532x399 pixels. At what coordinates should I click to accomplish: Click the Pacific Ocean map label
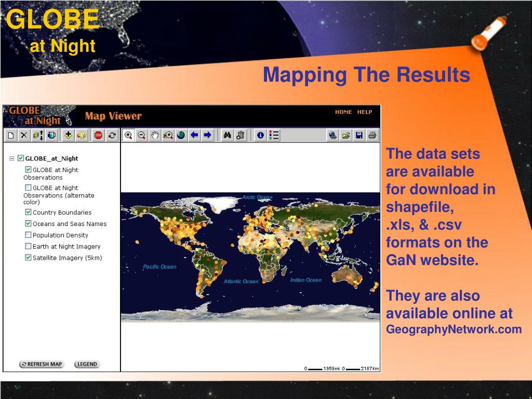pyautogui.click(x=159, y=267)
